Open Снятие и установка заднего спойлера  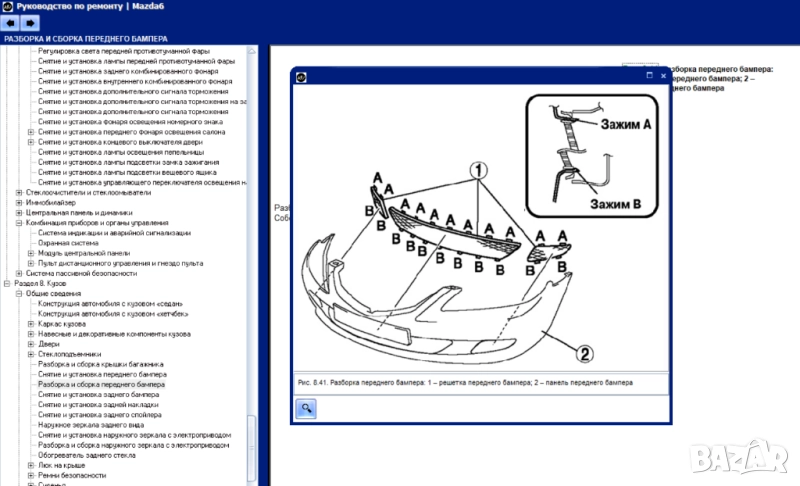point(98,415)
